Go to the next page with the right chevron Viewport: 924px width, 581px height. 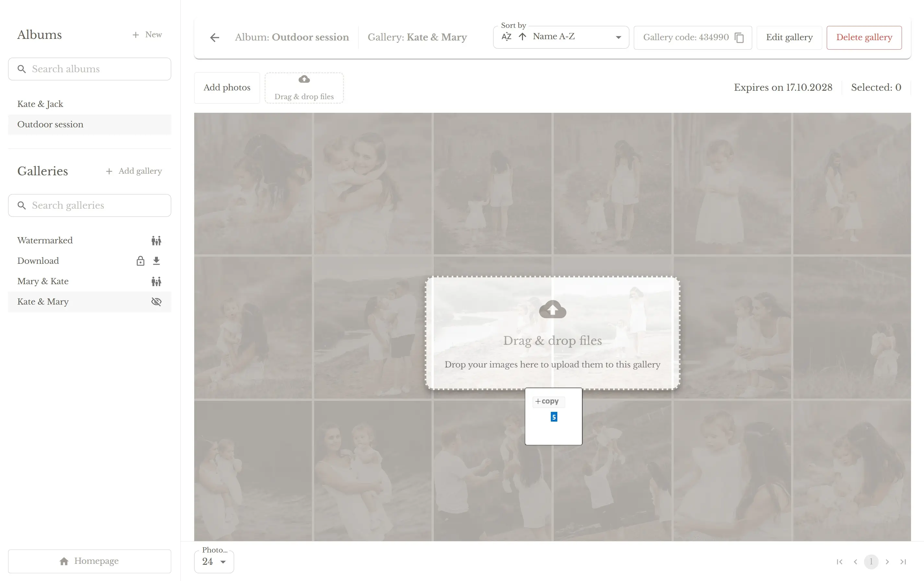[x=887, y=562]
